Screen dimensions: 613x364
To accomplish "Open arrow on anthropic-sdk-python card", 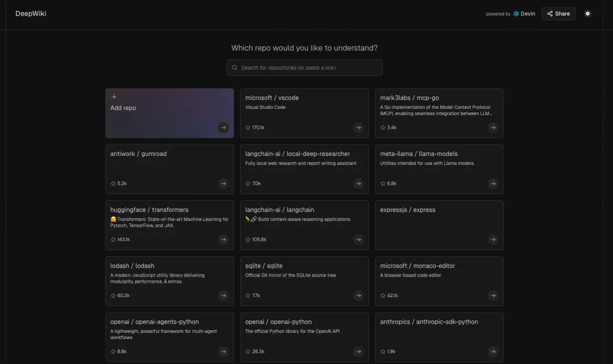I will pos(493,351).
